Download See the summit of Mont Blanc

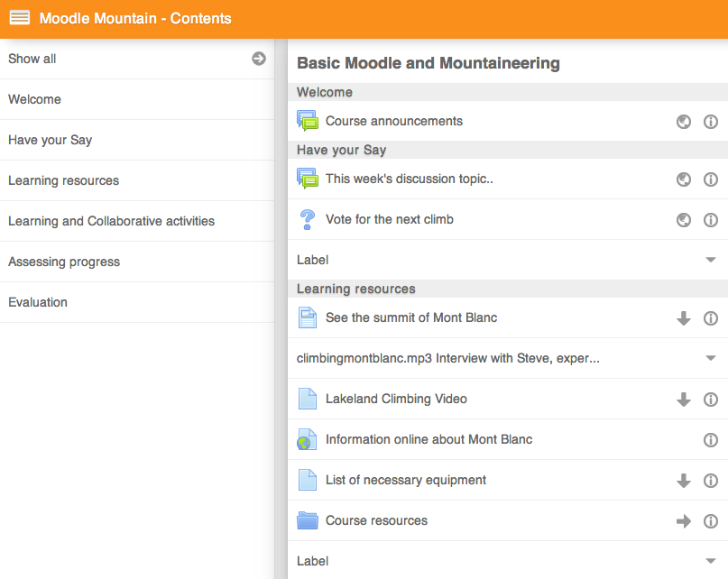pos(684,318)
